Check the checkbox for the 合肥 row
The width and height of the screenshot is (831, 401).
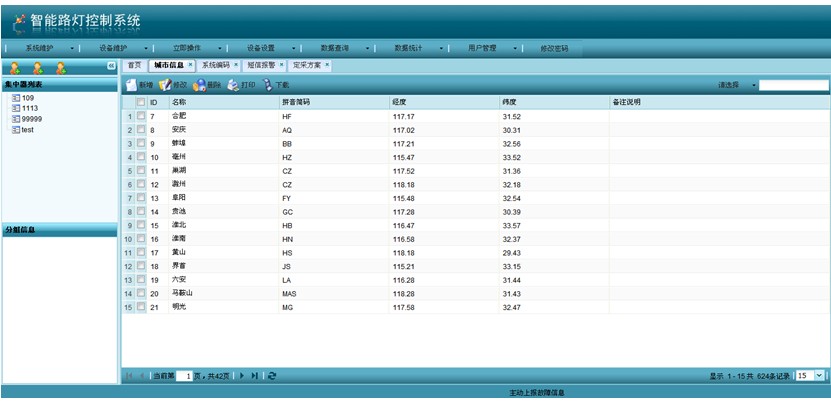[141, 117]
